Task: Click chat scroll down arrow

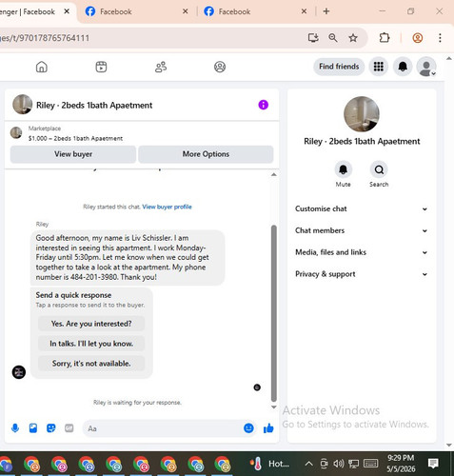Action: click(x=274, y=407)
